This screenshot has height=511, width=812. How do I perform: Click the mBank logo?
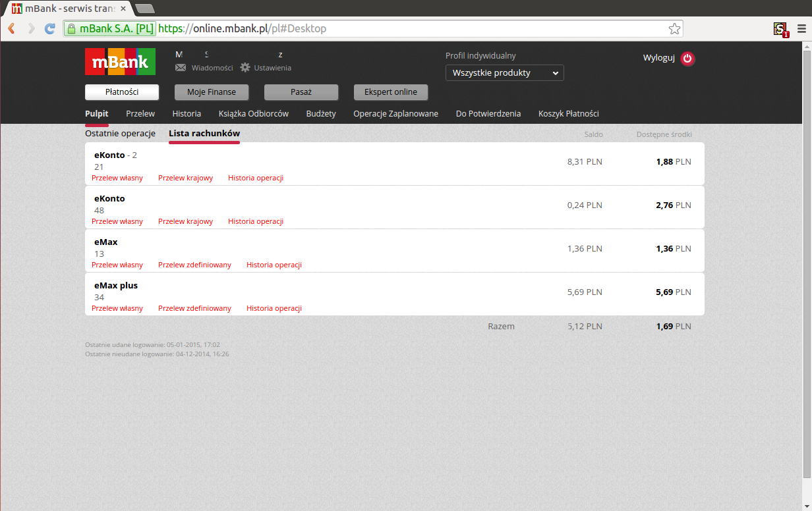pyautogui.click(x=120, y=61)
